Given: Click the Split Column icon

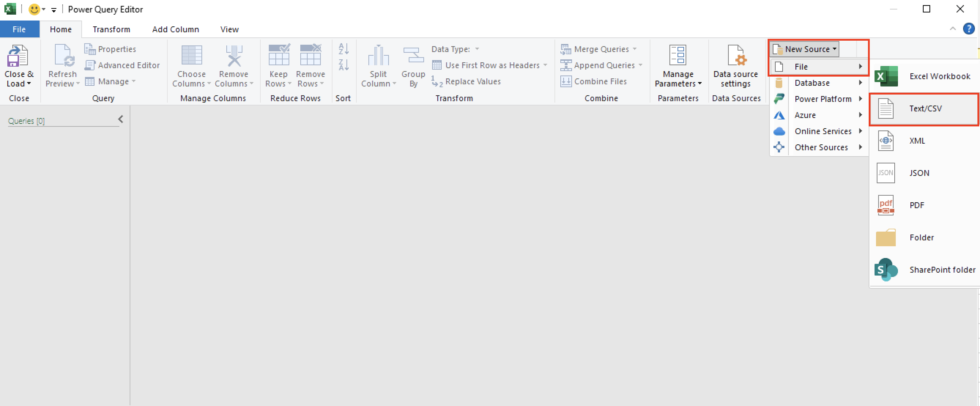Looking at the screenshot, I should pos(378,56).
